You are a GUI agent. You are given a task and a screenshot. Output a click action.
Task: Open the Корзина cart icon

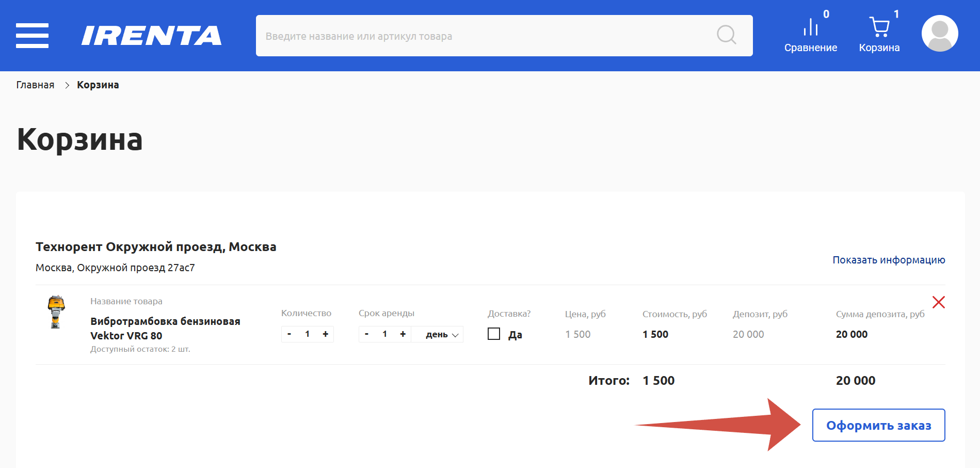(879, 28)
